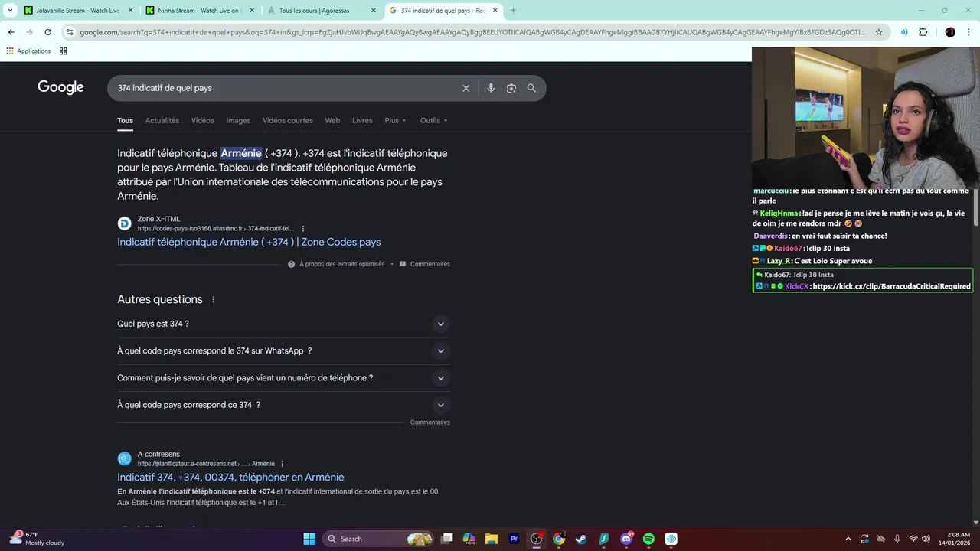Image resolution: width=980 pixels, height=551 pixels.
Task: Switch to Chrome on the taskbar
Action: pyautogui.click(x=559, y=539)
